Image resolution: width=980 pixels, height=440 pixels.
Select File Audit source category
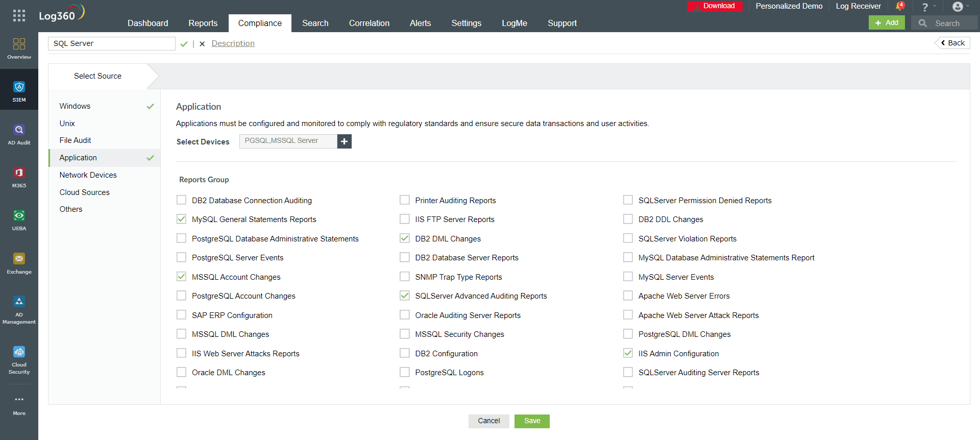tap(105, 140)
